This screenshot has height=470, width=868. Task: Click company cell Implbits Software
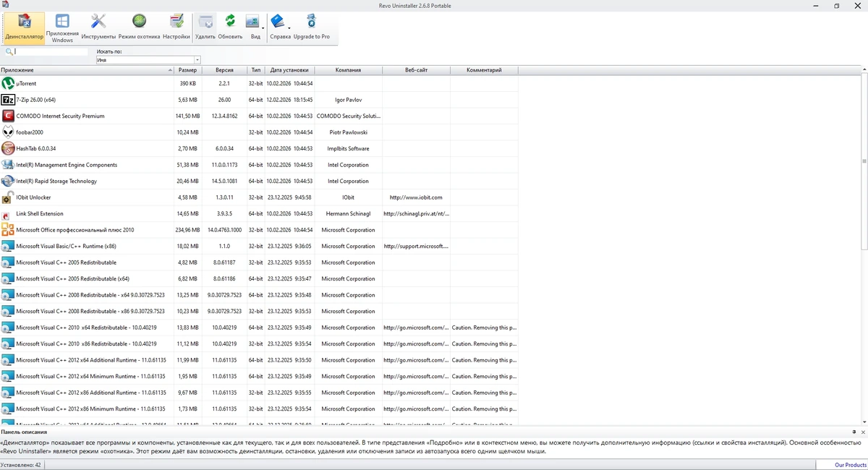click(349, 148)
